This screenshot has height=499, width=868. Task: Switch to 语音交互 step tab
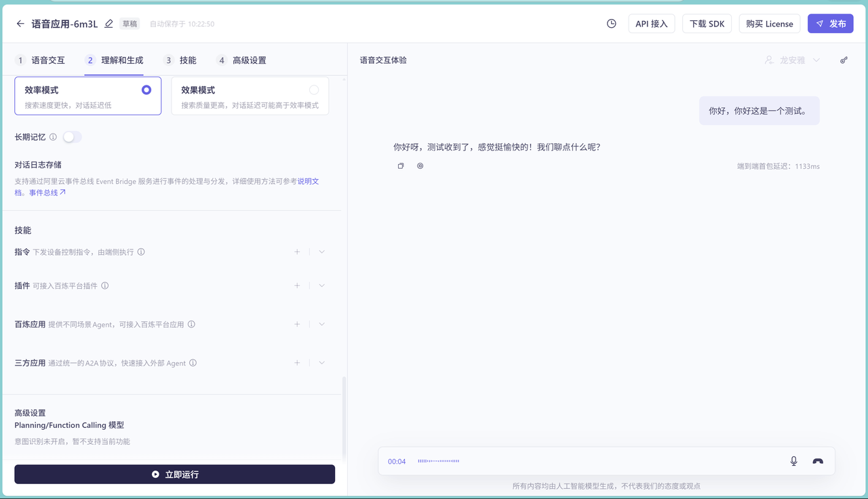click(41, 60)
